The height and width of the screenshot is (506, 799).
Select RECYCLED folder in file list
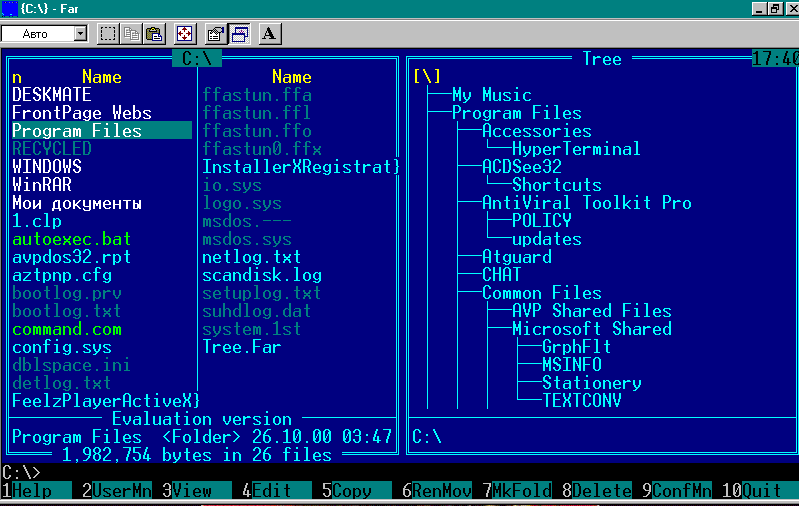pyautogui.click(x=52, y=149)
